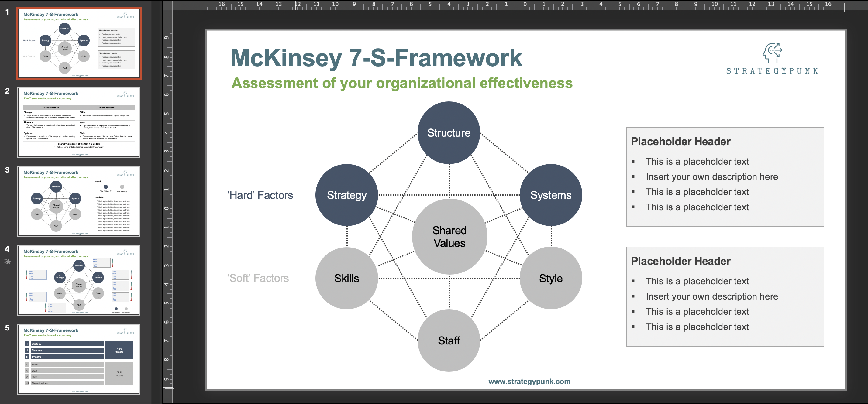Click last bullet text in lower placeholder box
This screenshot has height=404, width=868.
(x=697, y=327)
